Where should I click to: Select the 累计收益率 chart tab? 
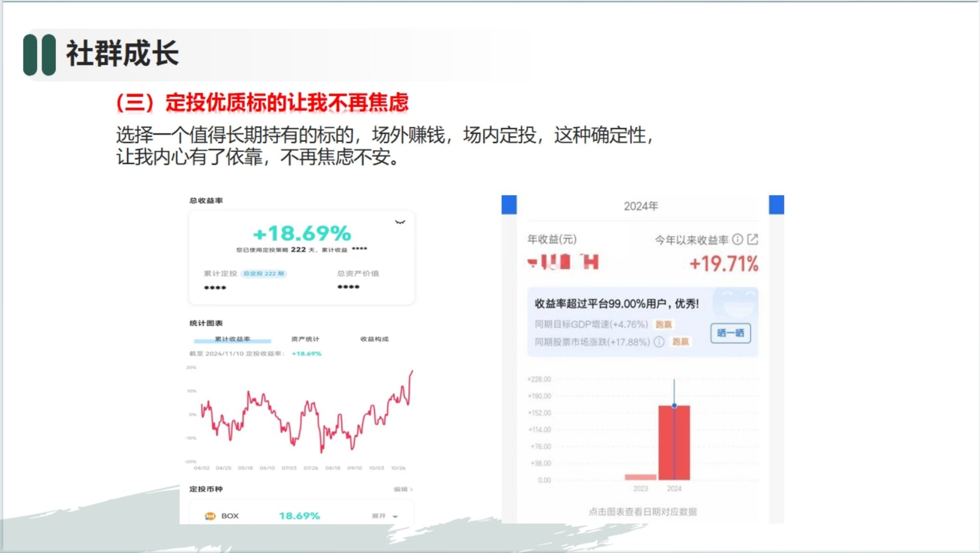click(232, 339)
